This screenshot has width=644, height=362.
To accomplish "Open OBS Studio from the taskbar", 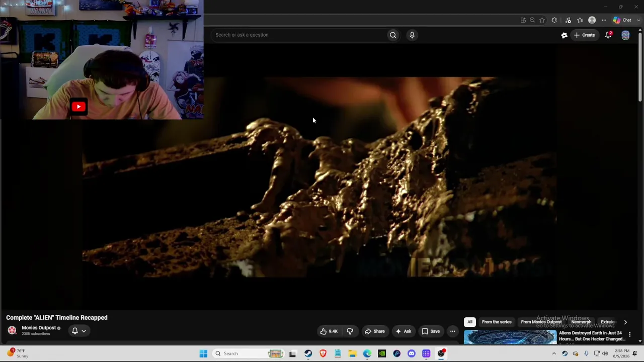I will point(441,353).
